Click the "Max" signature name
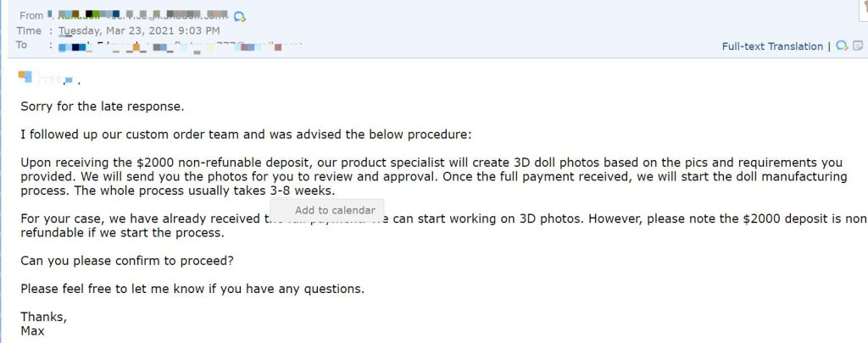This screenshot has width=868, height=343. (x=32, y=332)
